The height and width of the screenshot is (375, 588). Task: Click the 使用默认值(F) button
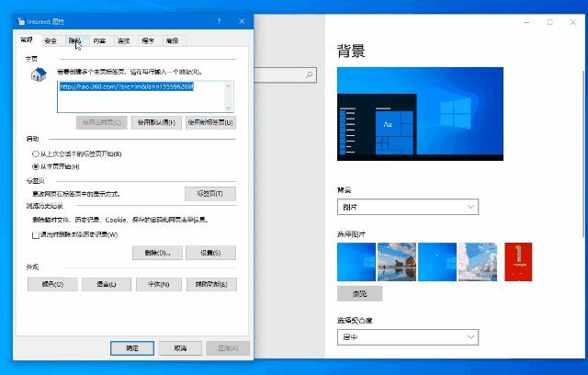(156, 122)
